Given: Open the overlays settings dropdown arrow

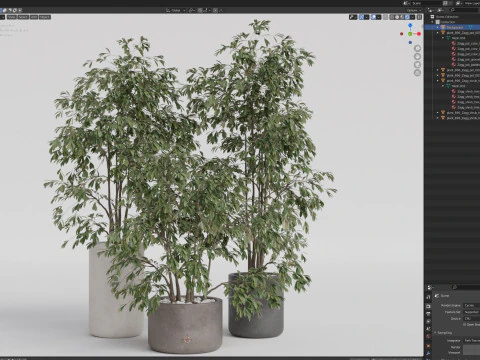Looking at the screenshot, I should coord(379,17).
